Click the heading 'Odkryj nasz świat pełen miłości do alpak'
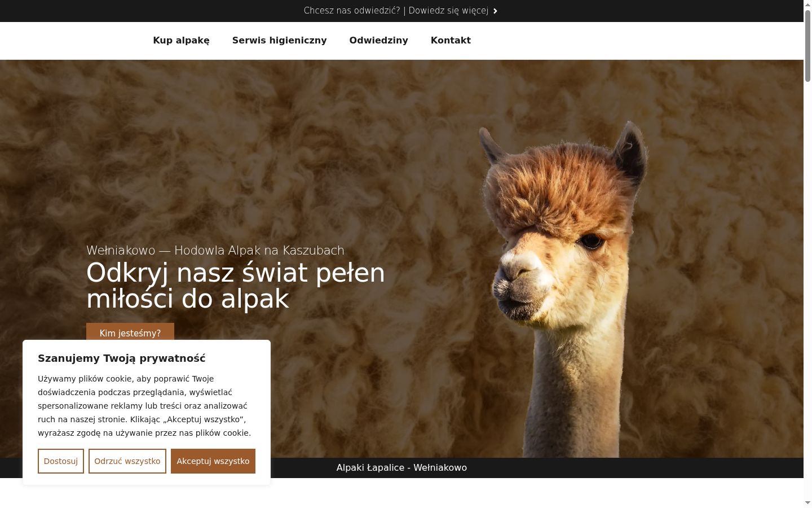 pyautogui.click(x=235, y=286)
